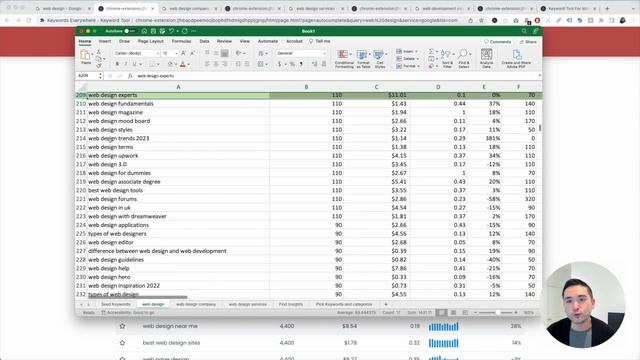The width and height of the screenshot is (640, 360).
Task: Select cell 'web design with dreamweaver'
Action: tap(178, 216)
